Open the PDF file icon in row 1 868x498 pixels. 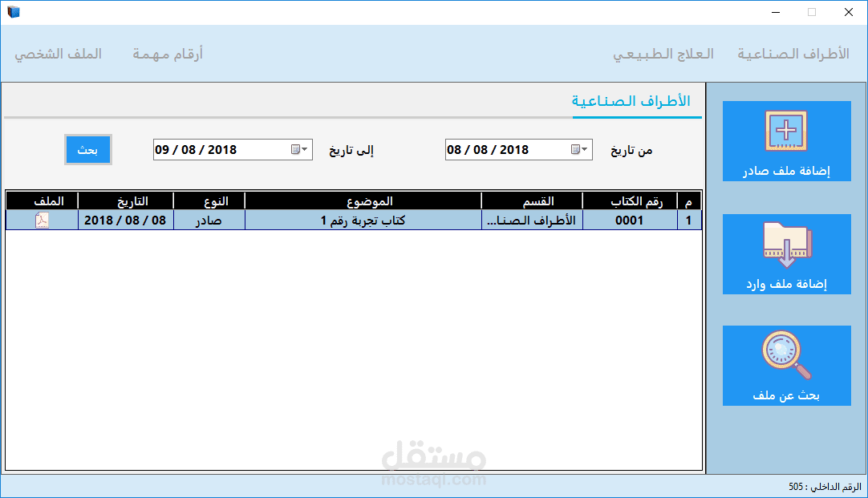(x=42, y=221)
